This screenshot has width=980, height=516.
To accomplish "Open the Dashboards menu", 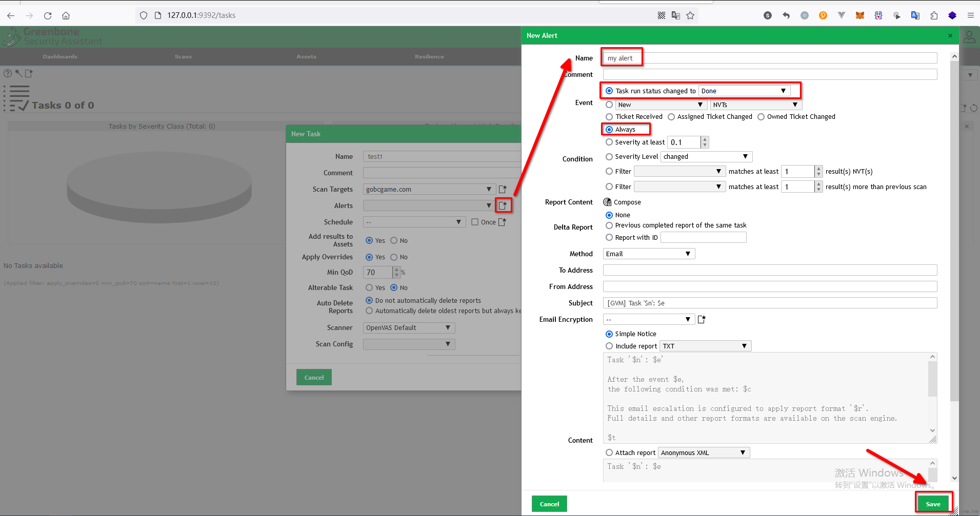I will pyautogui.click(x=60, y=57).
